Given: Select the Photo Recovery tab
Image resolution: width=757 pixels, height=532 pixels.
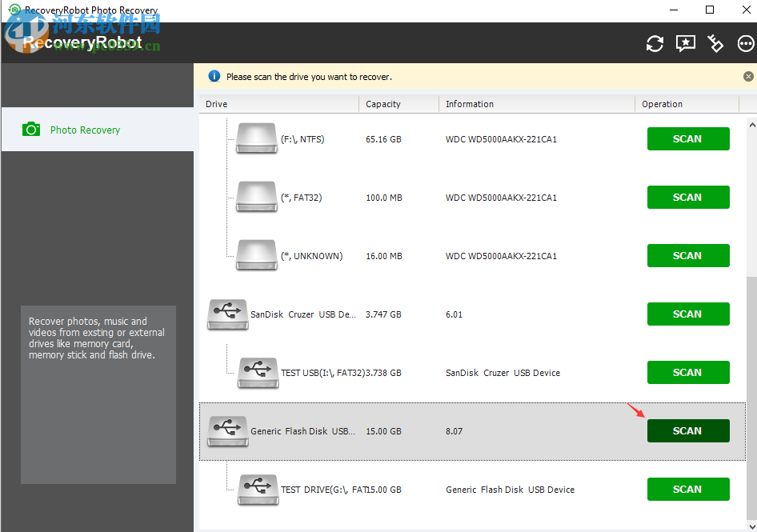Looking at the screenshot, I should point(98,130).
